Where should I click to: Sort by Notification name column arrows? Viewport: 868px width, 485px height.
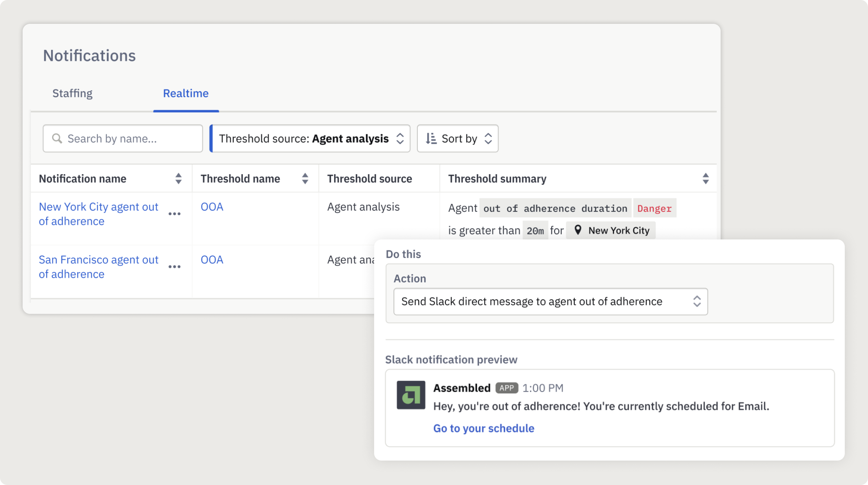178,178
